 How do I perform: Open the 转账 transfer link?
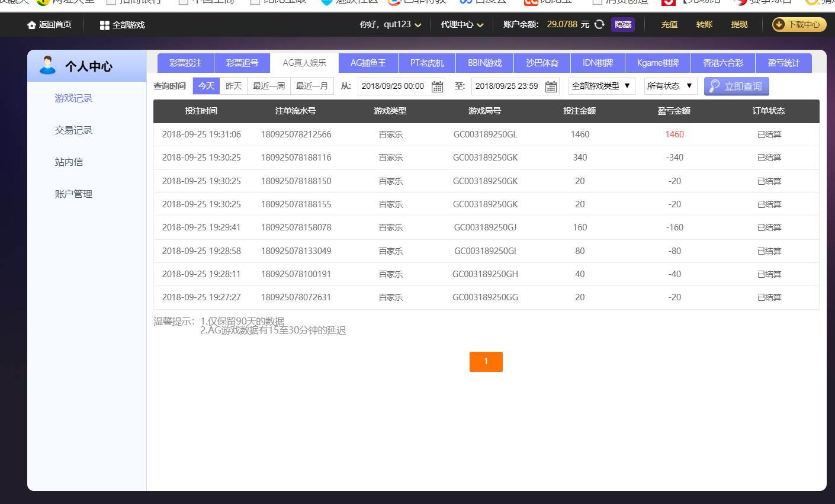704,24
